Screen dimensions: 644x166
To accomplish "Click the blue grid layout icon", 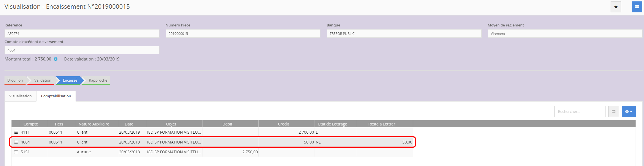I will tap(637, 7).
